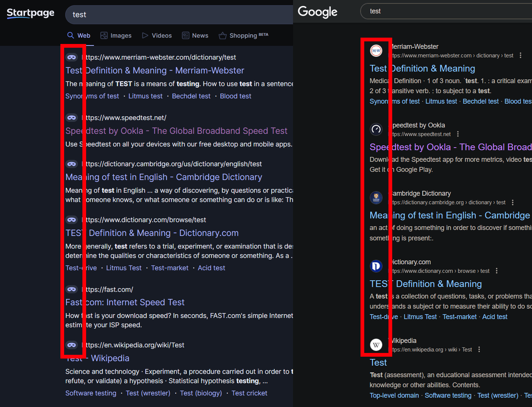Click the Cambridge Dictionary favicon in Google

click(376, 198)
